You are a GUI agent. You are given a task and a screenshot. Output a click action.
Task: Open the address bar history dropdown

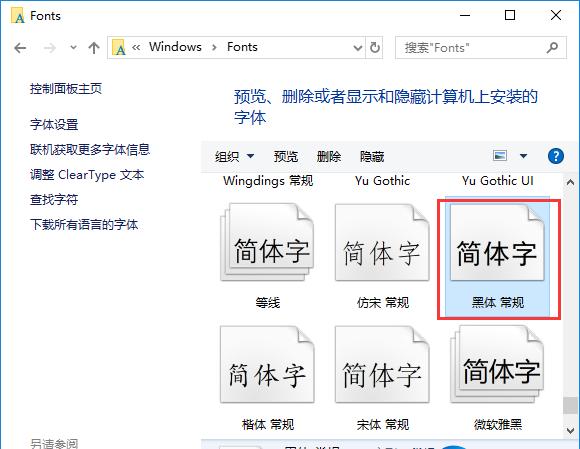coord(357,48)
